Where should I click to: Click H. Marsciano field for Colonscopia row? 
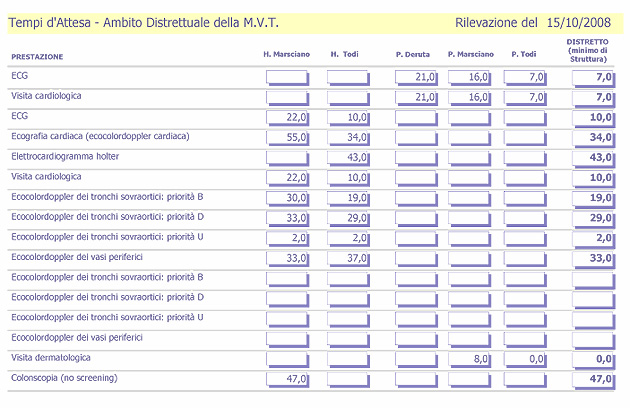click(288, 379)
